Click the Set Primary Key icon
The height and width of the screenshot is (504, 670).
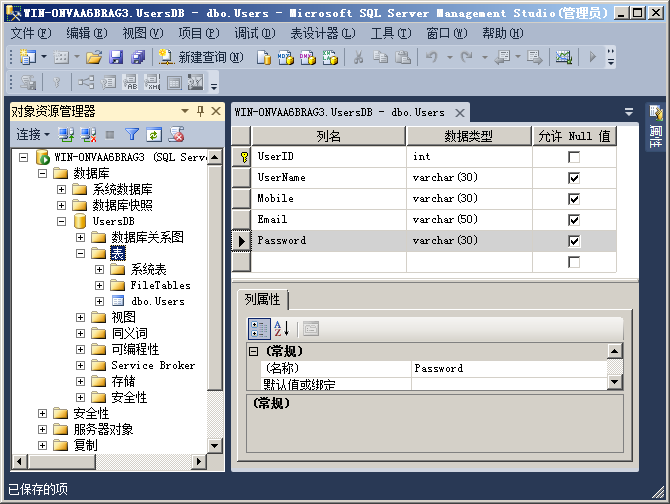click(56, 82)
